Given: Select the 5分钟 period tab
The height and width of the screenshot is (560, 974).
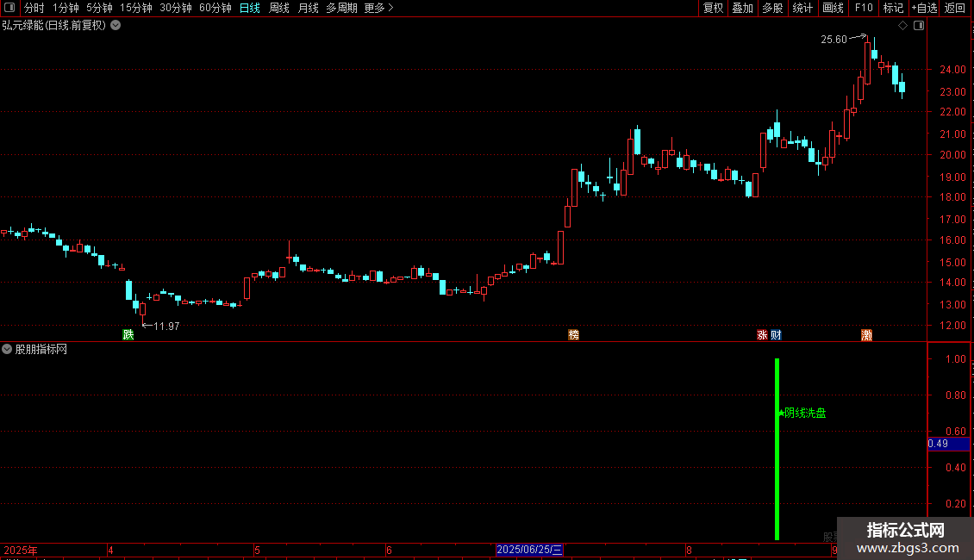Looking at the screenshot, I should point(99,8).
